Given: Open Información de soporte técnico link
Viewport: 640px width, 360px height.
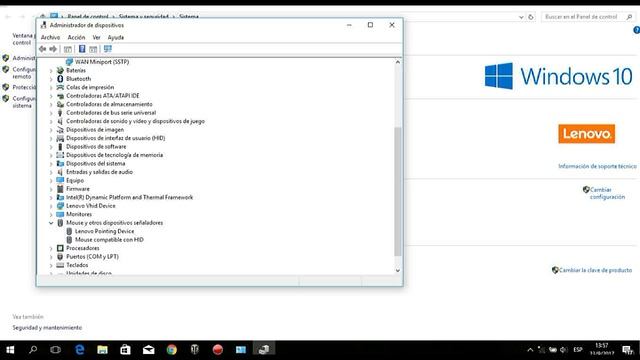Looking at the screenshot, I should pyautogui.click(x=597, y=166).
